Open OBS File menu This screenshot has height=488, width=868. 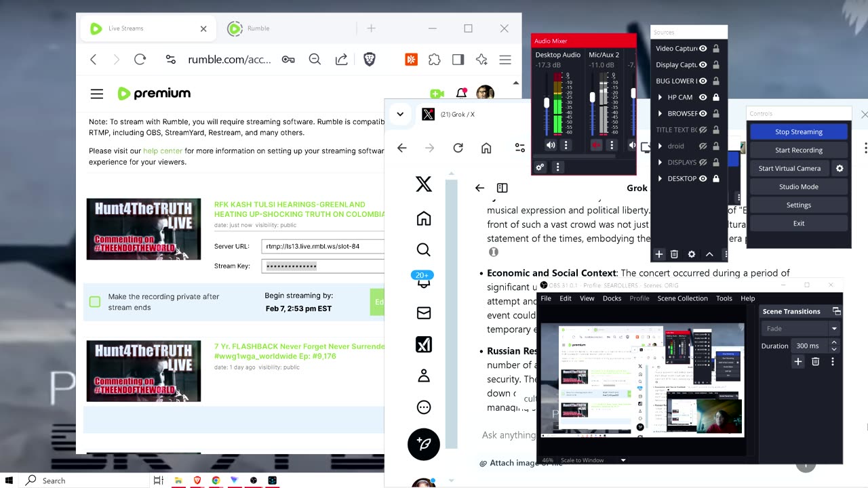[546, 298]
